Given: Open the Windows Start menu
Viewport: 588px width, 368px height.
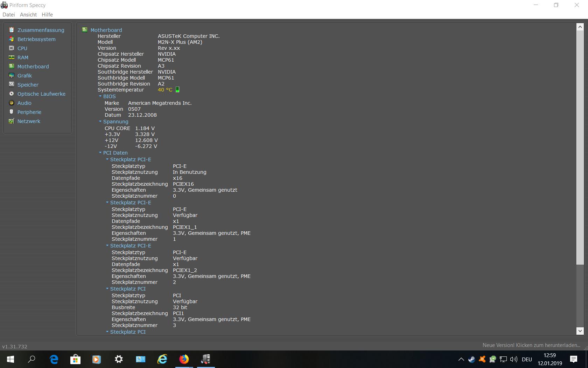Looking at the screenshot, I should coord(10,359).
